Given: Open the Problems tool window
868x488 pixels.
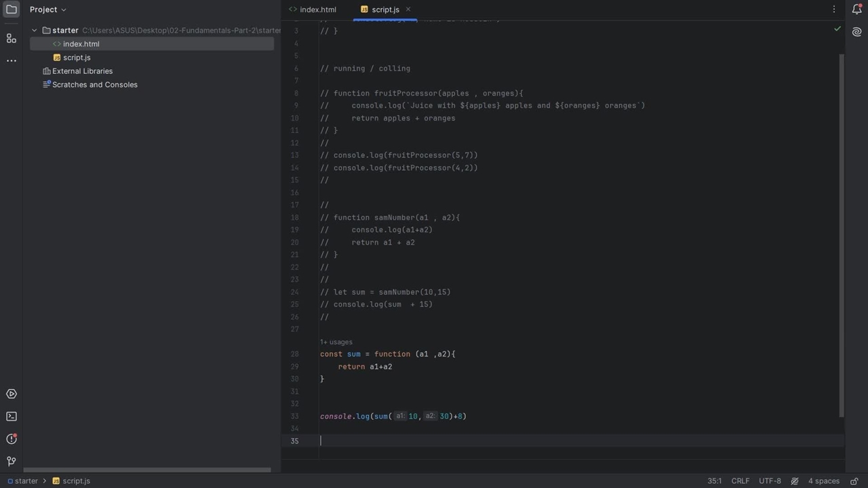Looking at the screenshot, I should (x=11, y=439).
